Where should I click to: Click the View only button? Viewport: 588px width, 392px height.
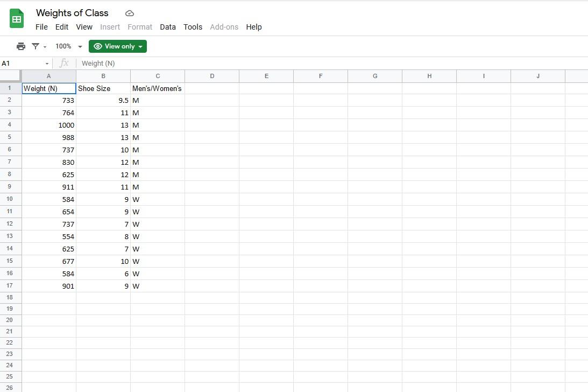click(x=117, y=46)
